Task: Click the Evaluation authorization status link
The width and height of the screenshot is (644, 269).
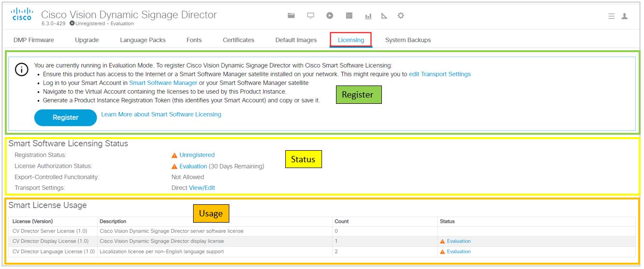Action: pos(193,166)
